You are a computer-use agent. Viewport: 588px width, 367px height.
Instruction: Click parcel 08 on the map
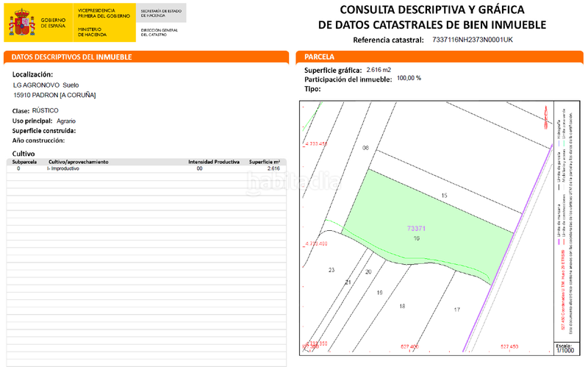365,148
